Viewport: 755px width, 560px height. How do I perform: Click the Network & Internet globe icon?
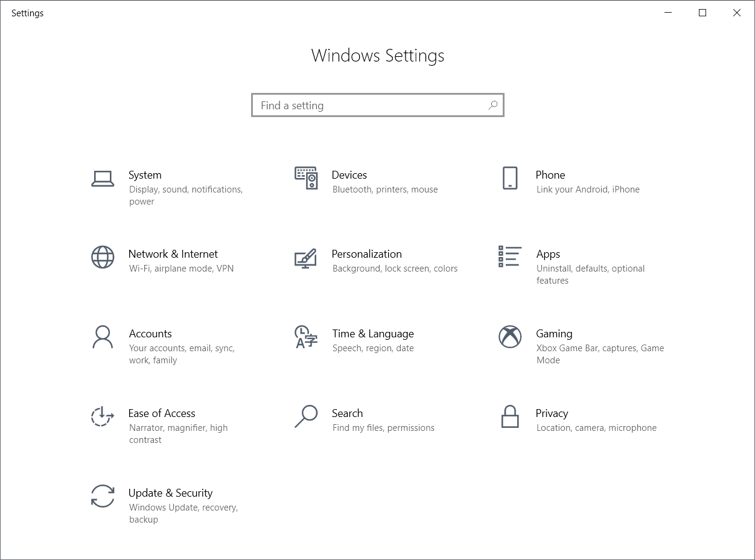(x=103, y=257)
